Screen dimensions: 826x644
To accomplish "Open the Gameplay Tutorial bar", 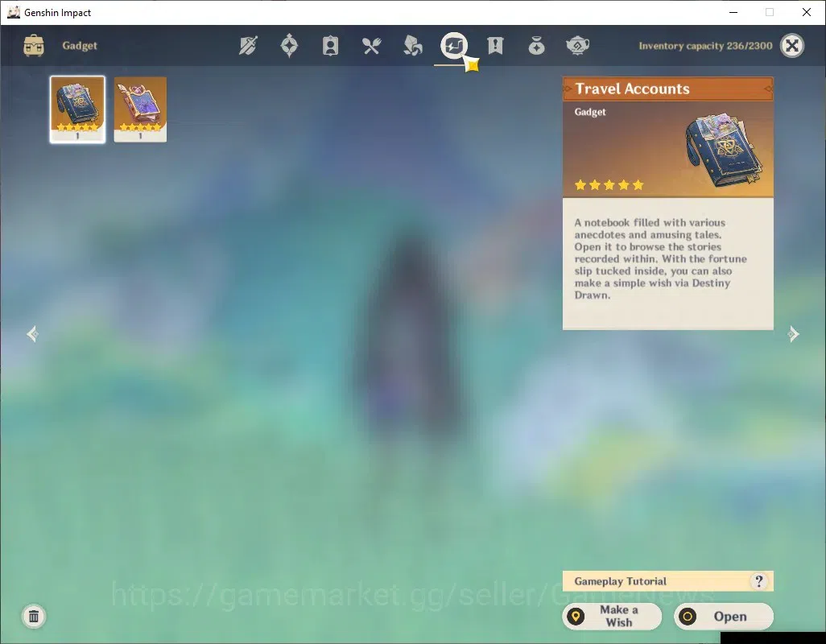I will pos(668,581).
